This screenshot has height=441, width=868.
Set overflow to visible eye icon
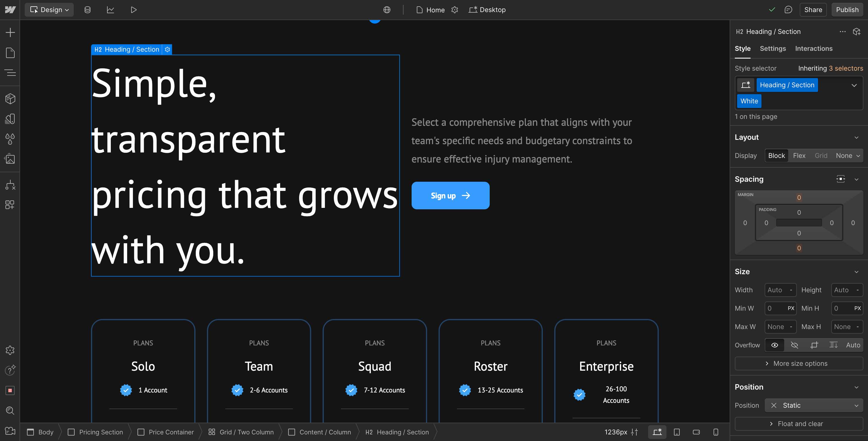click(x=774, y=345)
